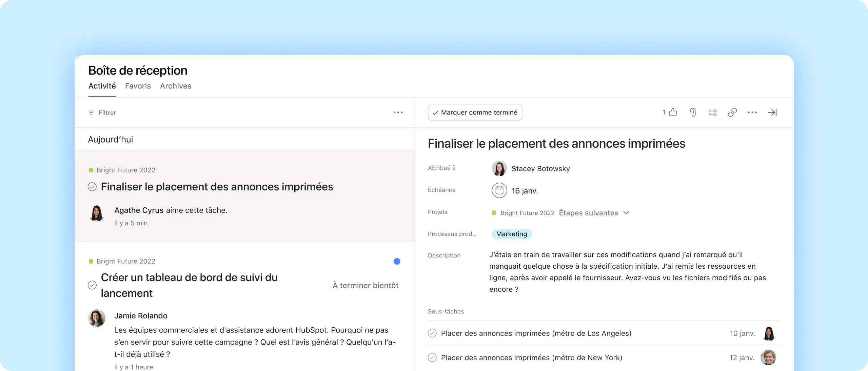Open subtask Placer des annonces métro de New York

[531, 357]
